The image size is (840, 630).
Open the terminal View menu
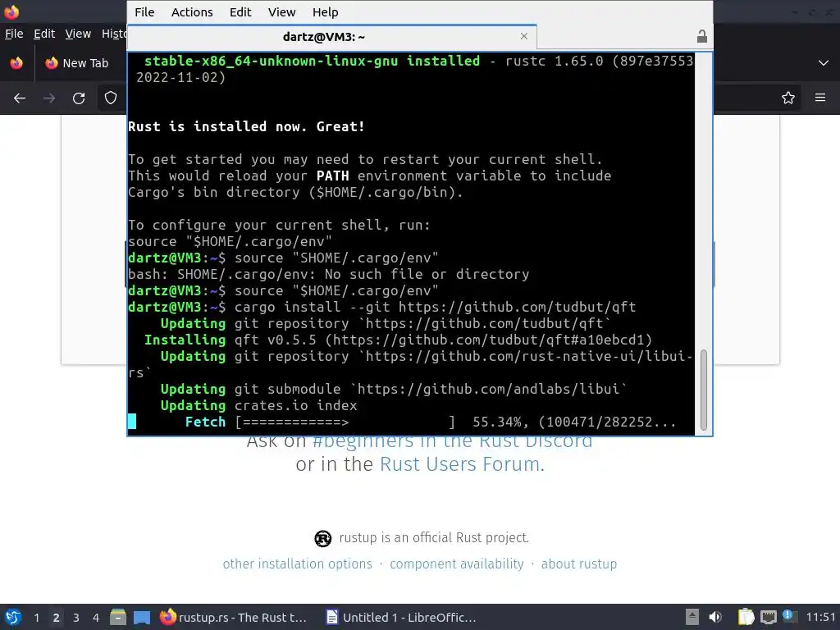(x=282, y=11)
